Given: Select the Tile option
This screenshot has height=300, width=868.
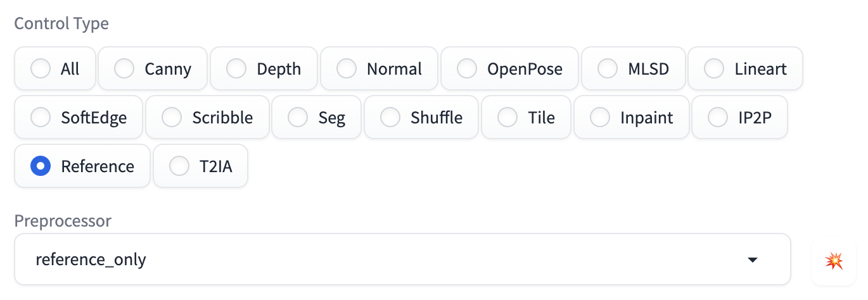Looking at the screenshot, I should pos(507,117).
